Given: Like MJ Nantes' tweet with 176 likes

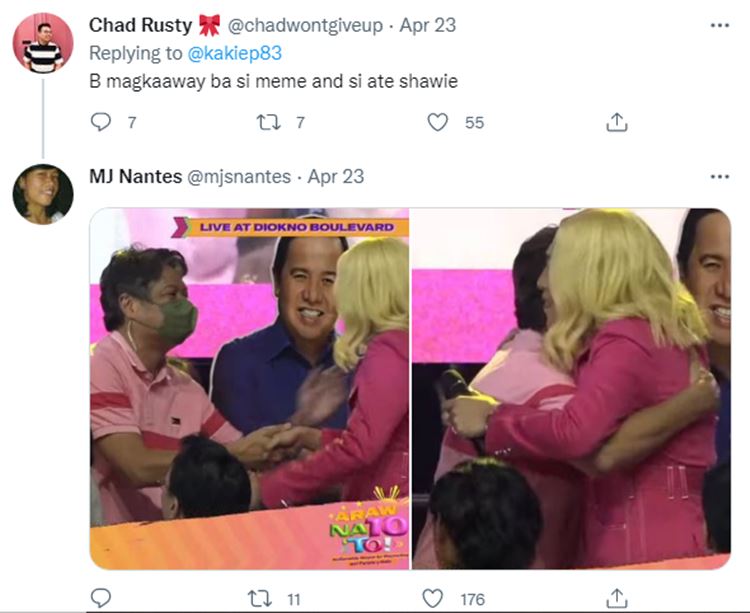Looking at the screenshot, I should point(432,598).
